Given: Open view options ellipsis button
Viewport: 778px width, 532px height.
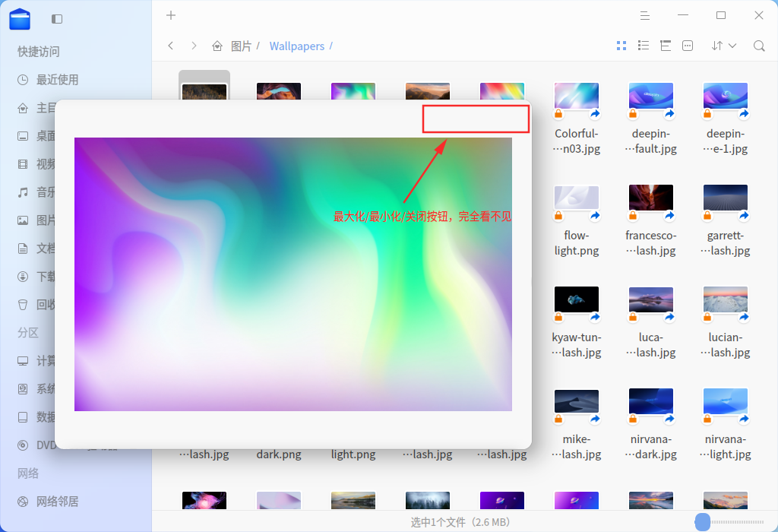Looking at the screenshot, I should [x=688, y=46].
